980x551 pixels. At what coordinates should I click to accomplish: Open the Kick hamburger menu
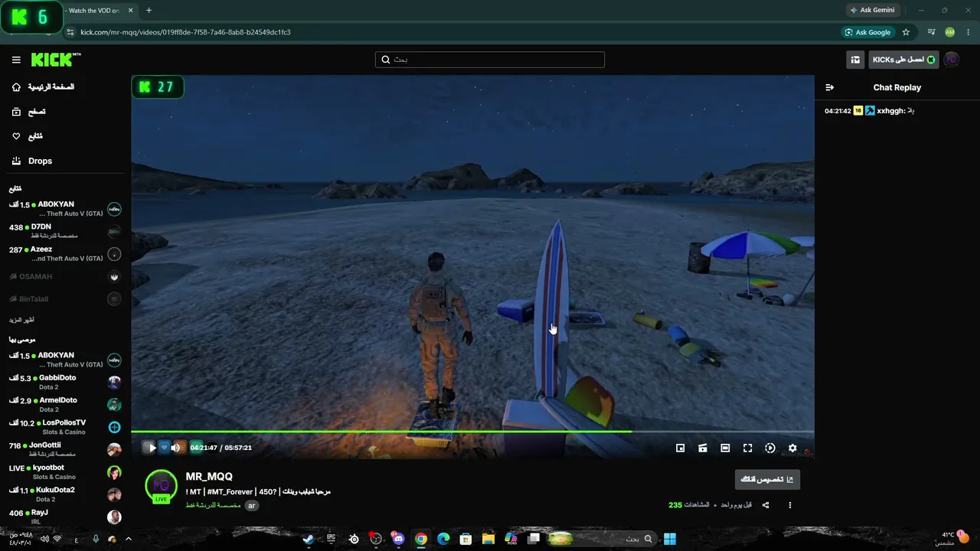pyautogui.click(x=16, y=60)
